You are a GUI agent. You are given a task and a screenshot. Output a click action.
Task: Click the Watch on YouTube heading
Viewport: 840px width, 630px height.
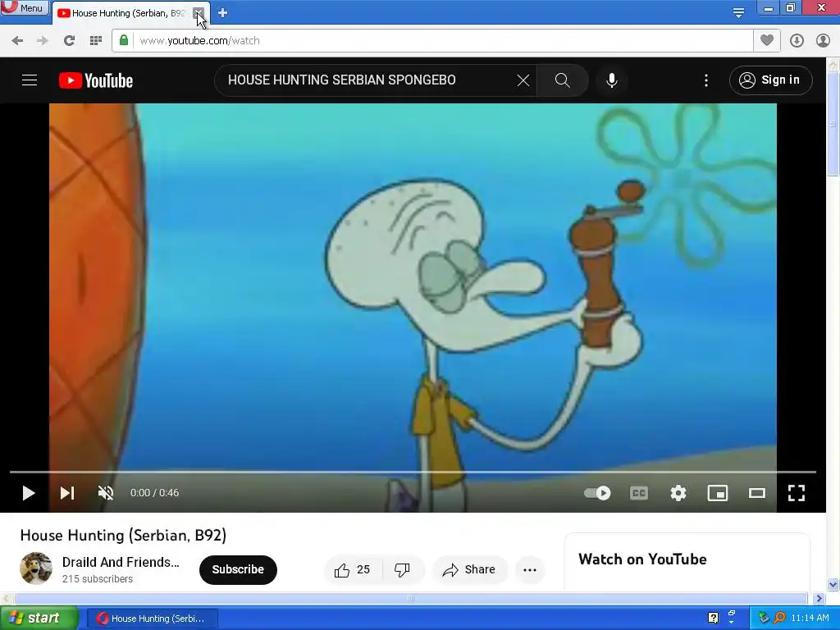tap(642, 559)
